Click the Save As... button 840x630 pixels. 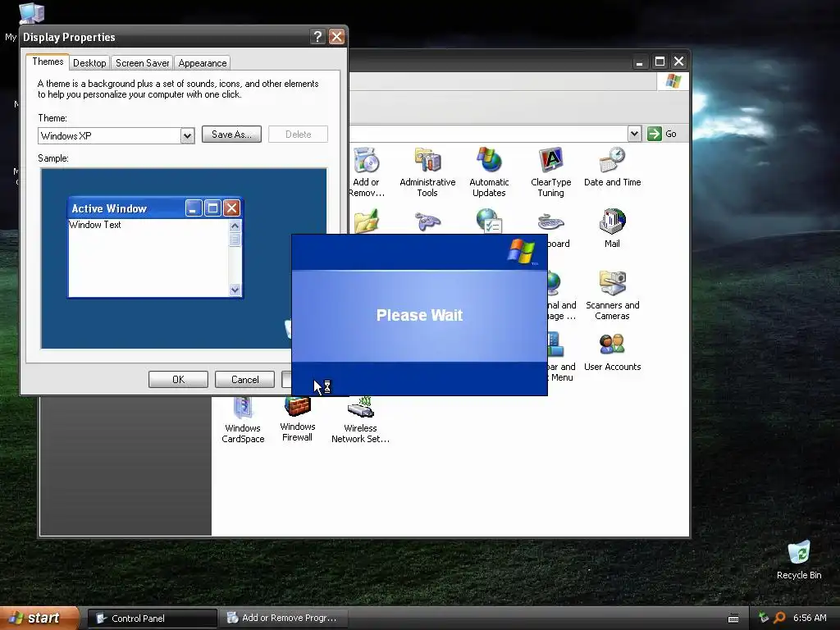tap(231, 135)
